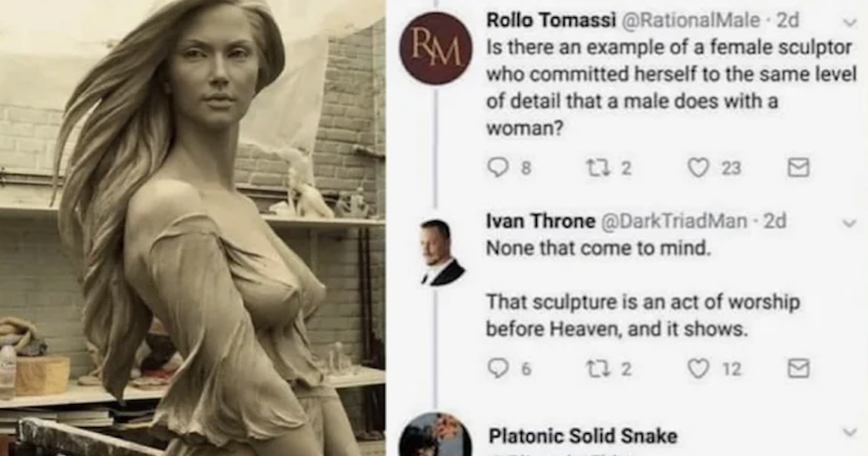
Task: Click Platonic Solid Snake's avatar
Action: 435,436
